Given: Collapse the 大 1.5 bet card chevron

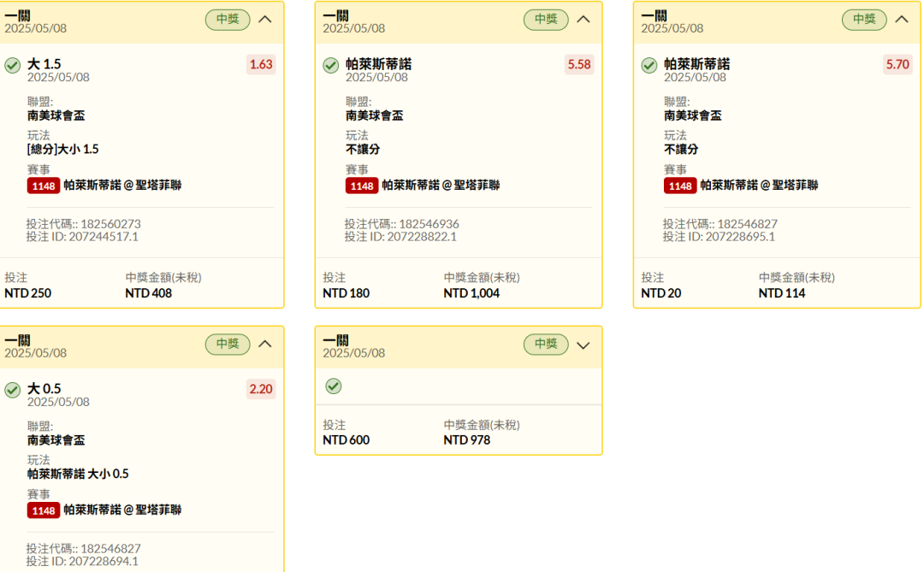Looking at the screenshot, I should coord(265,20).
